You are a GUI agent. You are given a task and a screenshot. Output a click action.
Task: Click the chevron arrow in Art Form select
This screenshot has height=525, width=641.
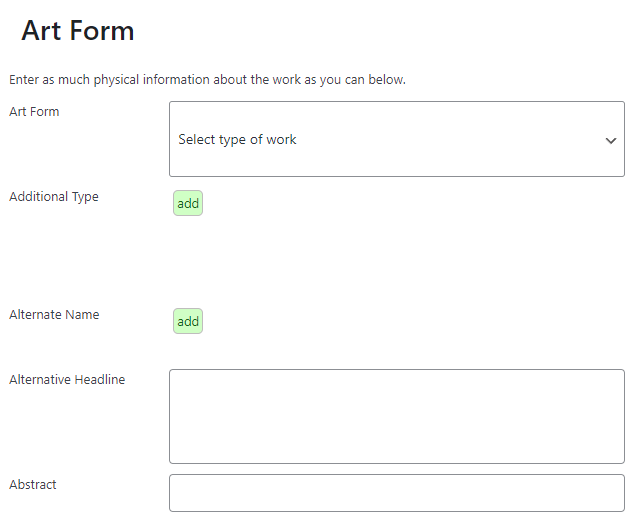611,141
